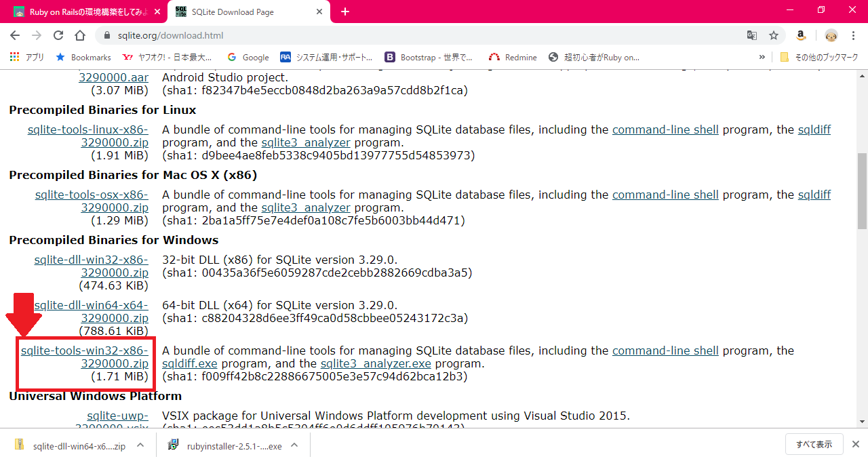This screenshot has width=868, height=461.
Task: Click the Redmine bookmark icon
Action: click(x=494, y=57)
